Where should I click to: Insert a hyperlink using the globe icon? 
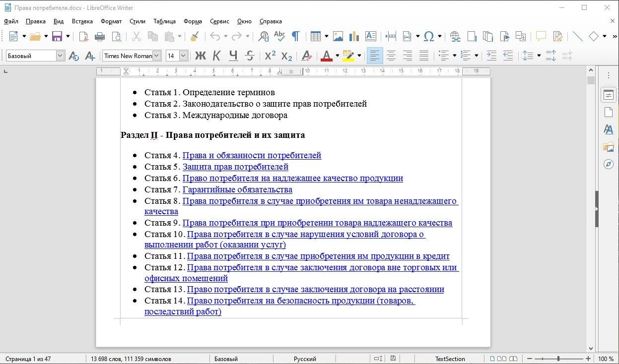[x=455, y=36]
